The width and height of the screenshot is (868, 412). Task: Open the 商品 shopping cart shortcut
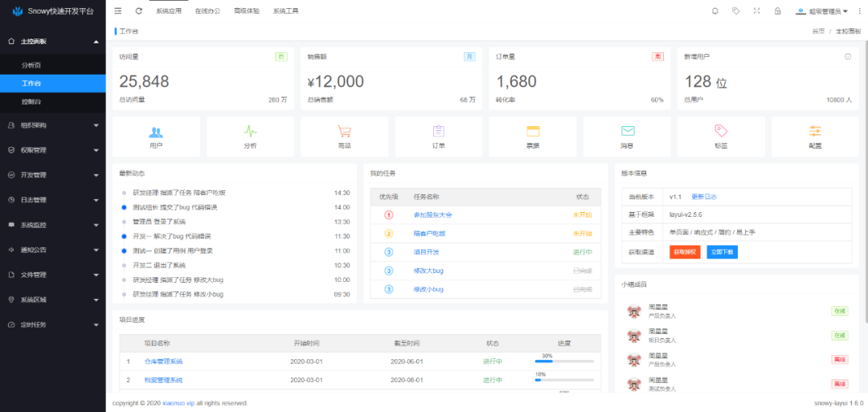[344, 136]
